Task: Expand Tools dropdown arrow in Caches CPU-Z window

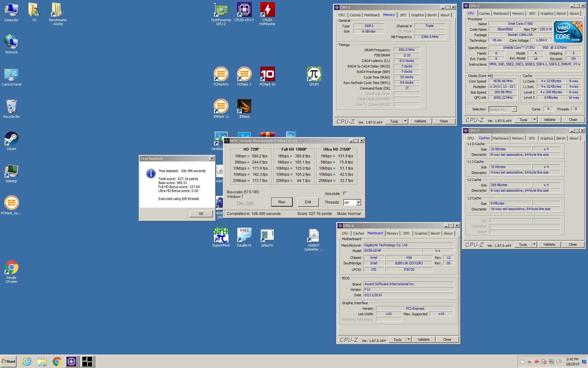Action: tap(534, 244)
